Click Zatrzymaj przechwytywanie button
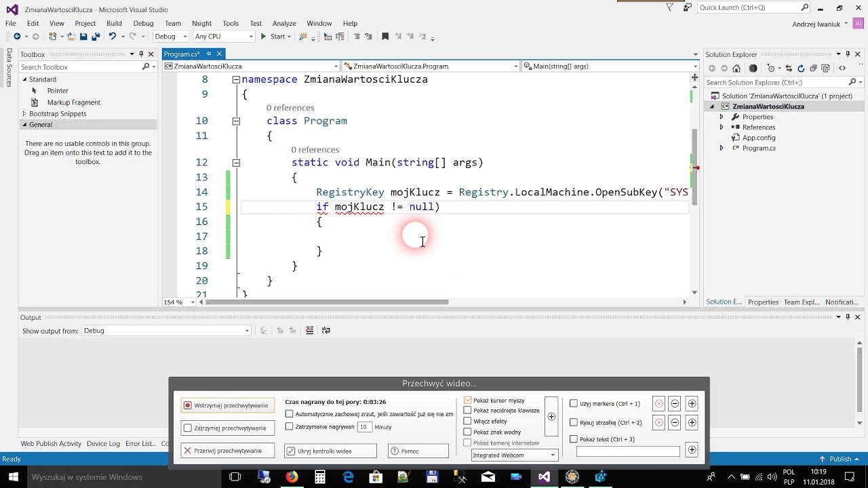The image size is (868, 488). [228, 428]
